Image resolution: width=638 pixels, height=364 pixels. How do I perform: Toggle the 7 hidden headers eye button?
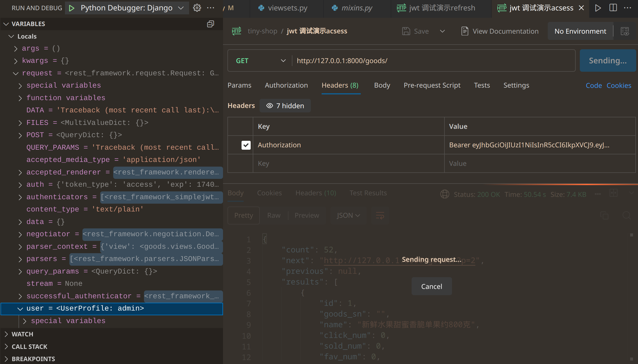(x=285, y=106)
